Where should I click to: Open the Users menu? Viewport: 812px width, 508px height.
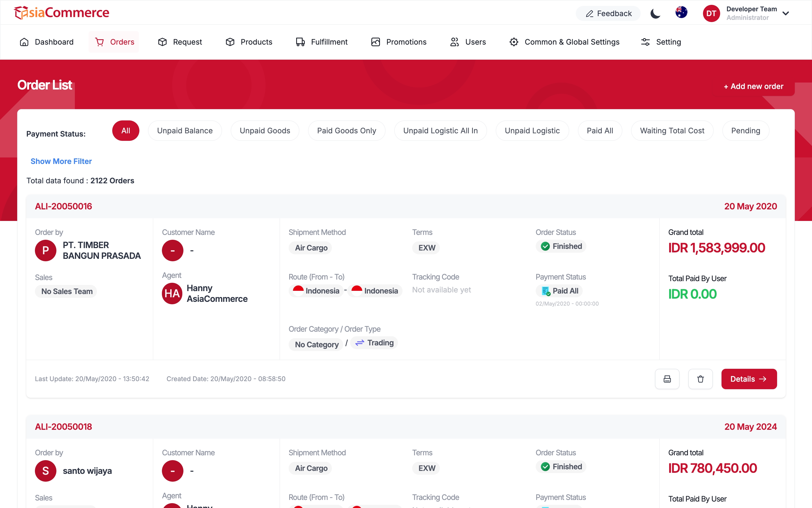pos(468,42)
